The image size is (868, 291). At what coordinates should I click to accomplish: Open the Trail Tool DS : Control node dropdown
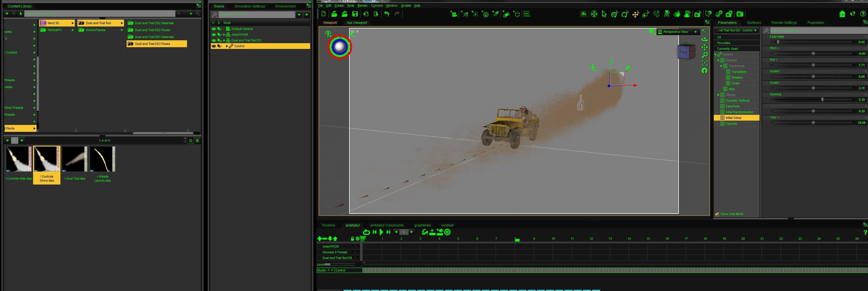736,30
